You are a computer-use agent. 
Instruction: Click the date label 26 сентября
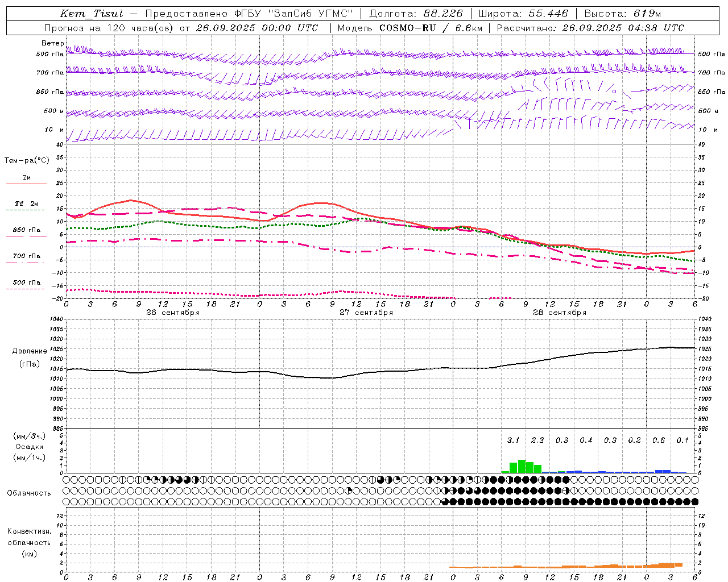click(172, 313)
